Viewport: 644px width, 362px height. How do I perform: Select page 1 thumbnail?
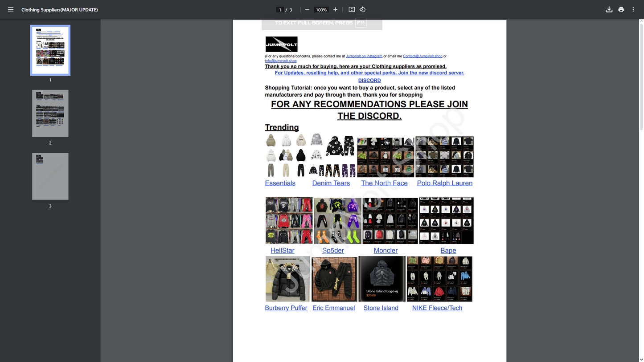click(50, 50)
